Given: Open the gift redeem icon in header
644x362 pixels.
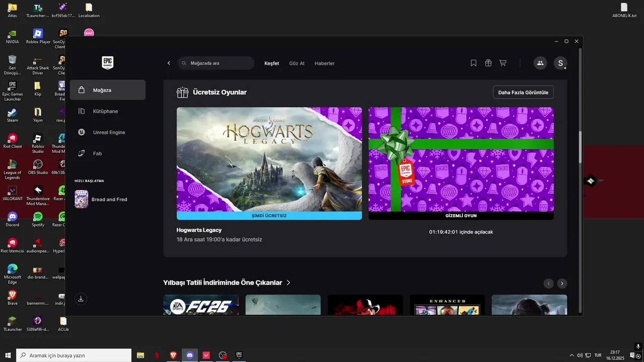Looking at the screenshot, I should pyautogui.click(x=488, y=63).
